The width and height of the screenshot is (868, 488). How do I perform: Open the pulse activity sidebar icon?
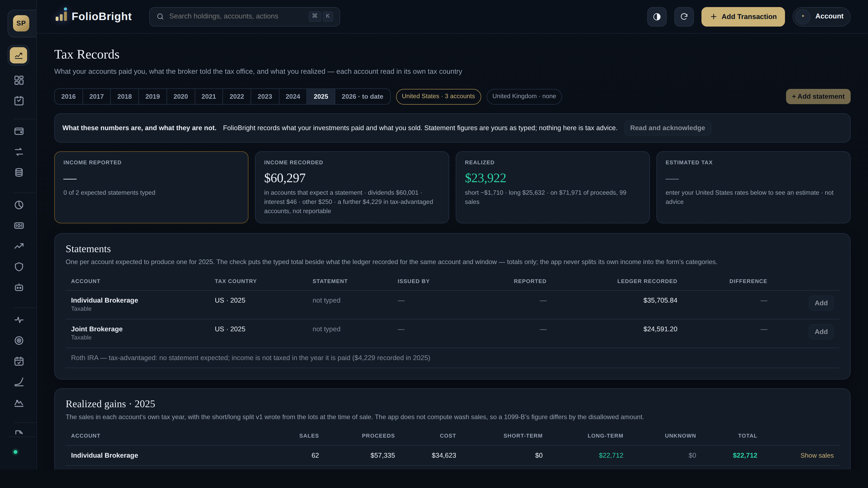[19, 320]
